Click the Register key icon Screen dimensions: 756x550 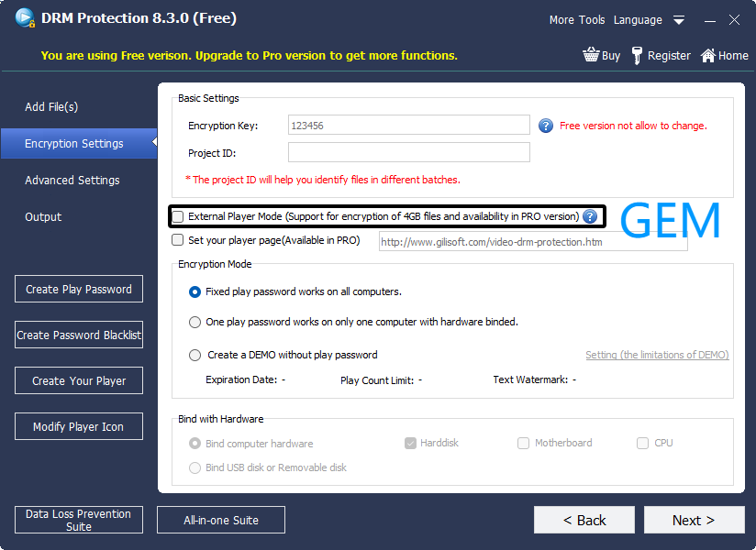pos(637,55)
